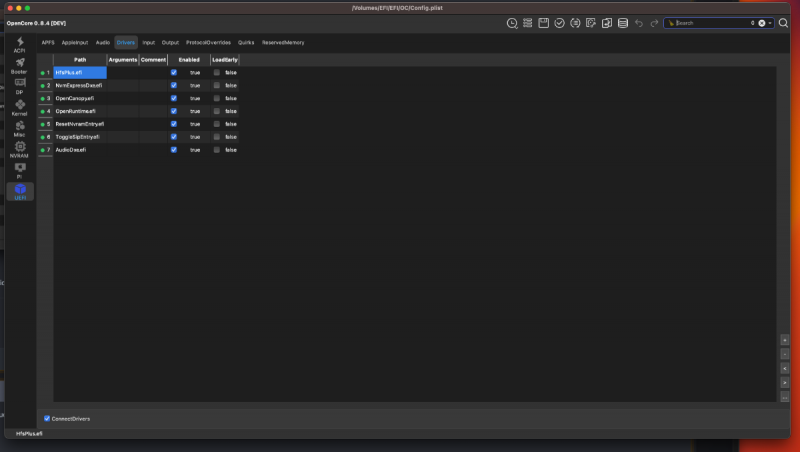The width and height of the screenshot is (800, 452).
Task: Toggle Enabled checkbox for ToggleSipEntry.efi
Action: click(173, 137)
